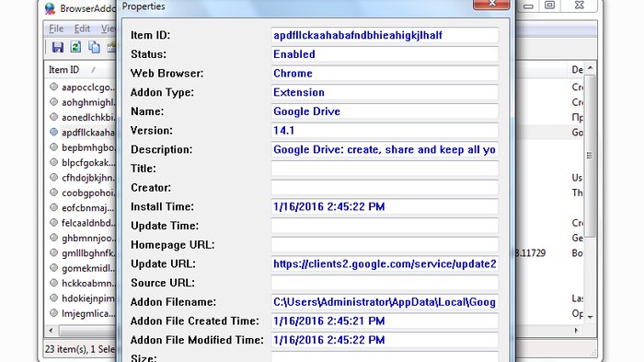Click the blue icon beside apdfllckaaha row
Image resolution: width=644 pixels, height=362 pixels.
click(x=53, y=132)
